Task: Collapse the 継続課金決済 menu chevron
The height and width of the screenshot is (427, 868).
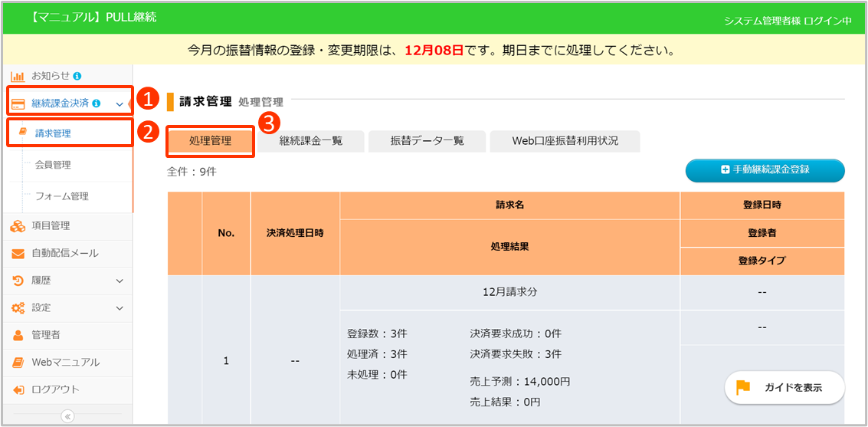Action: click(120, 103)
